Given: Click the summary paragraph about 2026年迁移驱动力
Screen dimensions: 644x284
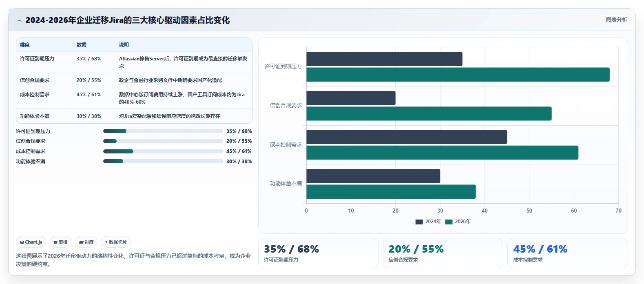Looking at the screenshot, I should tap(133, 260).
